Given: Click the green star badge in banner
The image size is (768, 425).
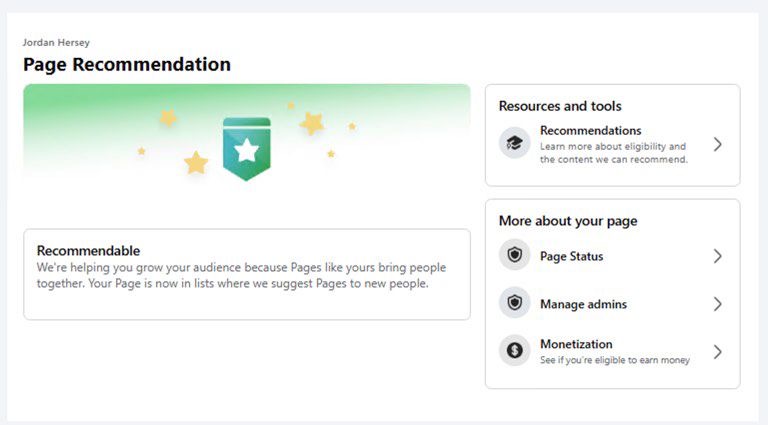Looking at the screenshot, I should pyautogui.click(x=247, y=149).
